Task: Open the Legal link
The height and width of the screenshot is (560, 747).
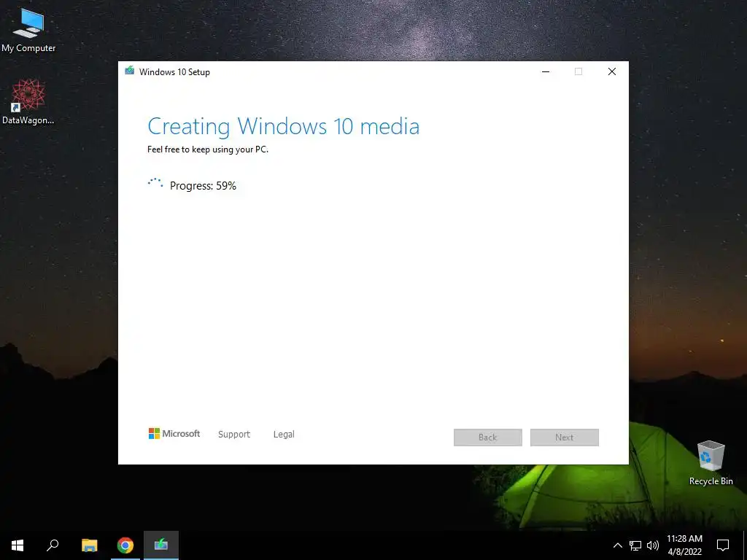Action: coord(284,435)
